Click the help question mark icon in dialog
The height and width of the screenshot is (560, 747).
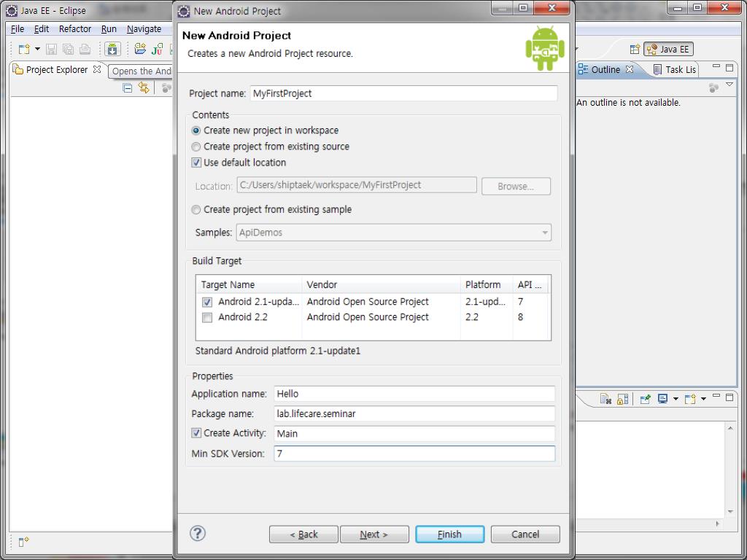tap(197, 533)
